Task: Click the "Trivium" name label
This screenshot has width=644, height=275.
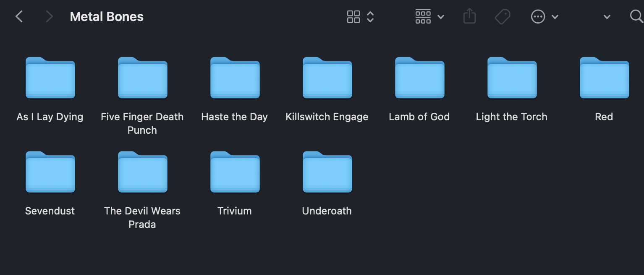Action: coord(235,211)
